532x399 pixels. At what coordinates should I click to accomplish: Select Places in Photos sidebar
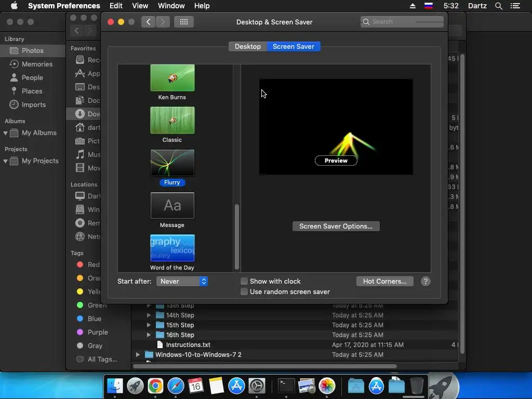pos(32,91)
